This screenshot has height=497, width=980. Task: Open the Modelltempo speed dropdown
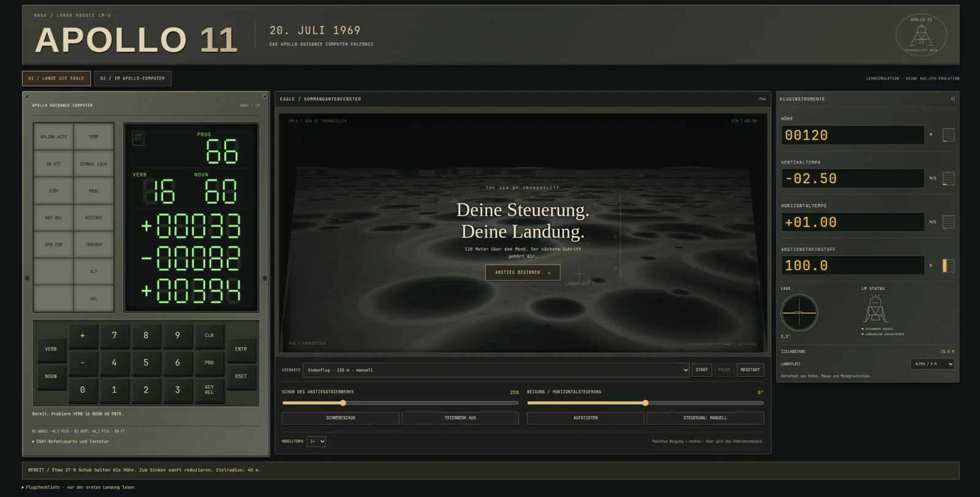pyautogui.click(x=316, y=441)
